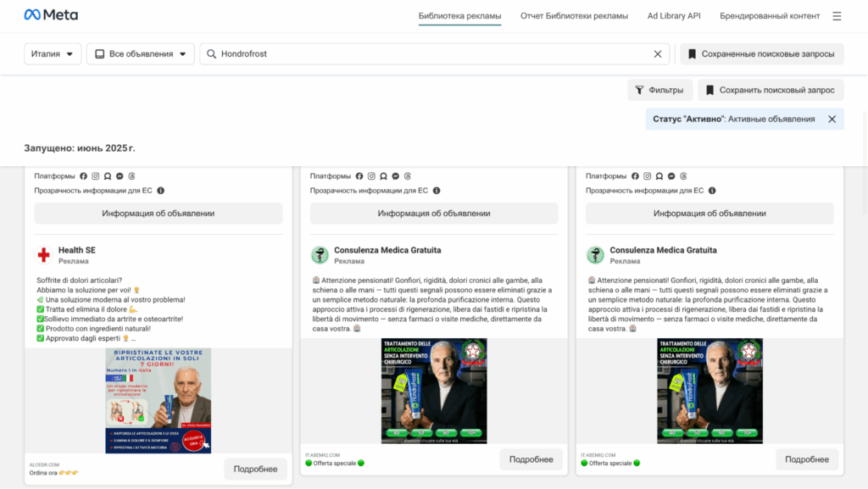Viewport: 868px width, 489px height.
Task: Open the Фильтры button
Action: [659, 90]
